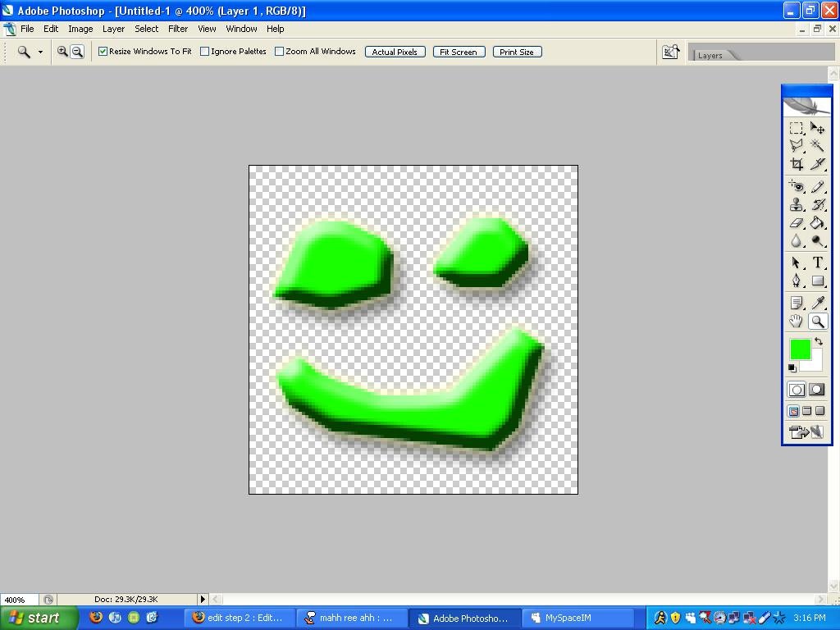Image resolution: width=840 pixels, height=630 pixels.
Task: Select the Move tool
Action: 817,128
